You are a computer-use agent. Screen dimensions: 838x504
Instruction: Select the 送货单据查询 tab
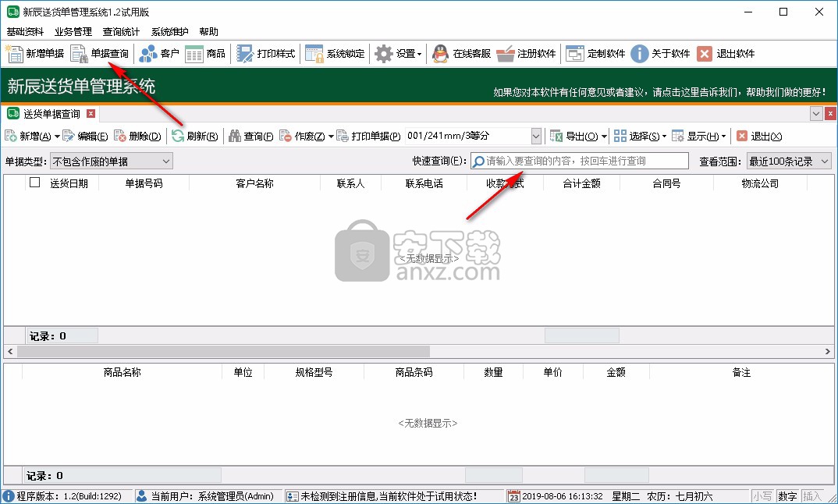51,113
